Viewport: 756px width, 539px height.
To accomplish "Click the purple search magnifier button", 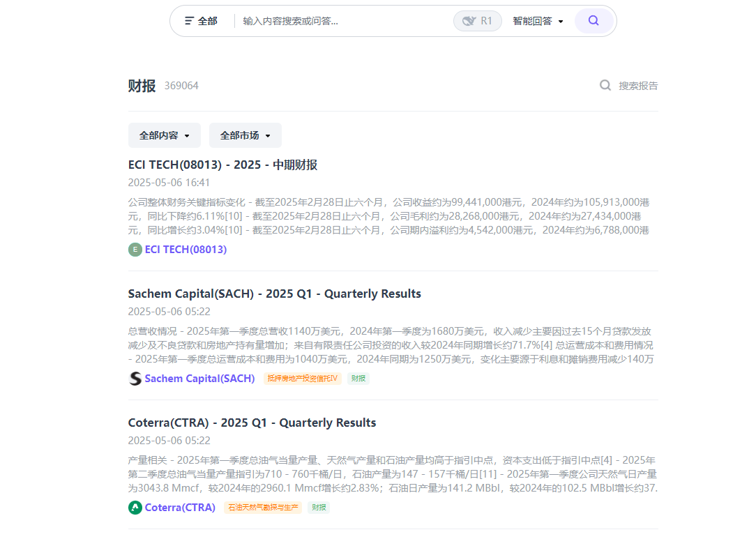I will 594,21.
